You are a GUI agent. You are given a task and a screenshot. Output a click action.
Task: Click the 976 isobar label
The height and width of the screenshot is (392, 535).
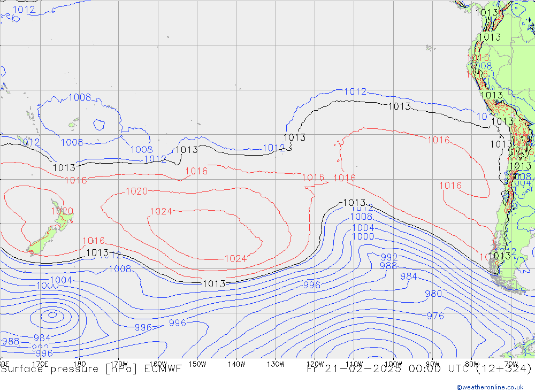(x=435, y=316)
